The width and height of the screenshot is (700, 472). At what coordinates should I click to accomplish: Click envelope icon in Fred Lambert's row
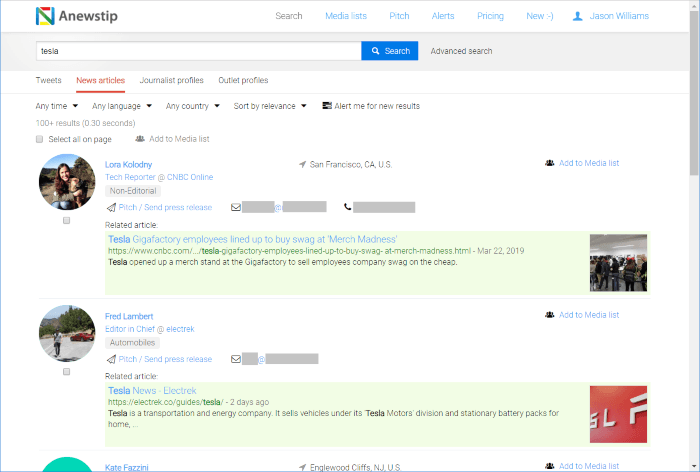tap(236, 359)
